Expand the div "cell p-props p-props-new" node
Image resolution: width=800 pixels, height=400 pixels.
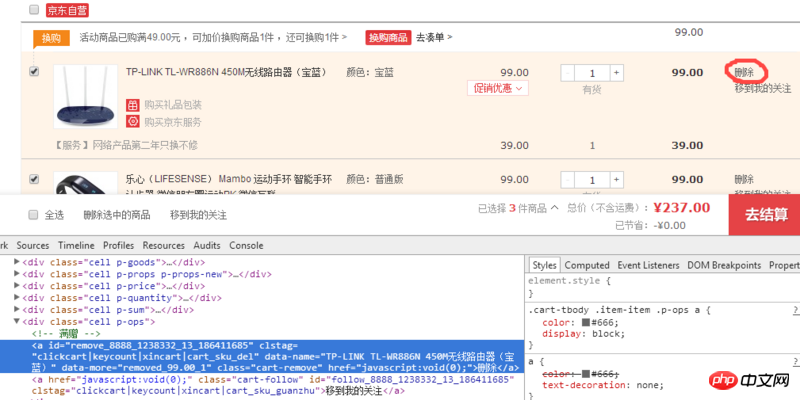tap(17, 274)
